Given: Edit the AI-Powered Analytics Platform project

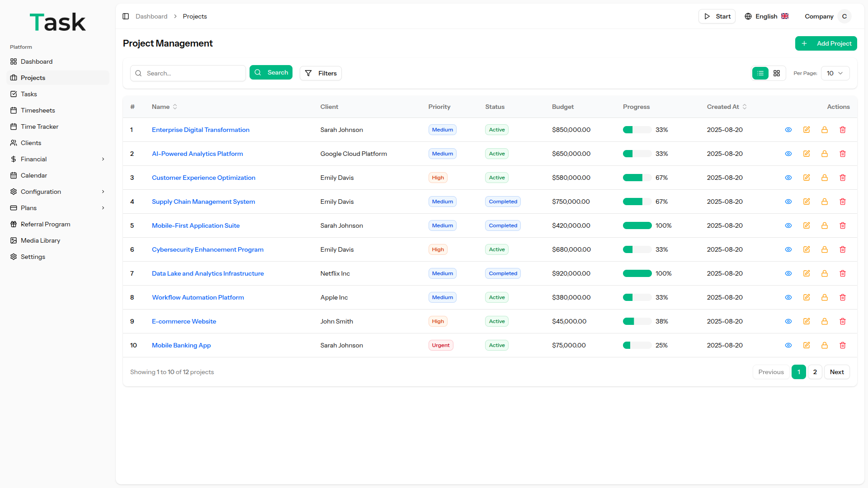Looking at the screenshot, I should point(806,154).
